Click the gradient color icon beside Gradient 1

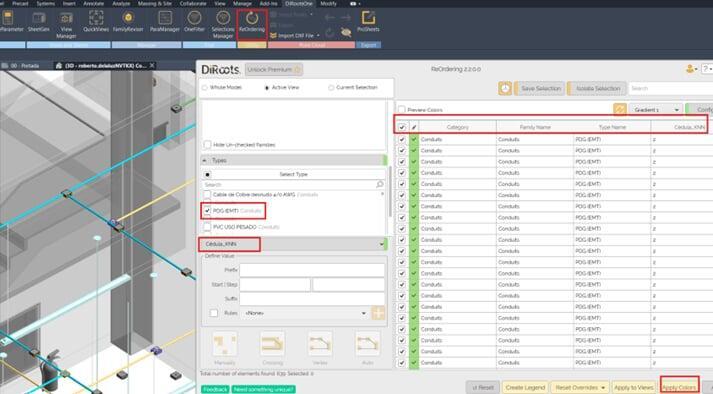(620, 110)
